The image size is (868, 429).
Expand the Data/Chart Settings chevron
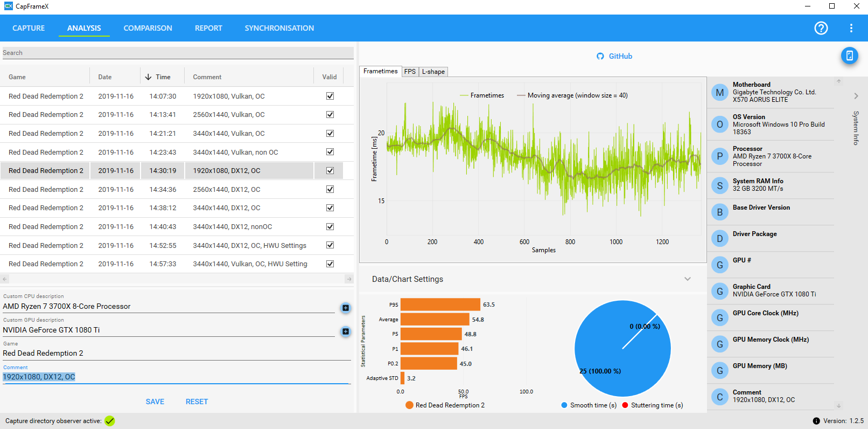click(688, 279)
